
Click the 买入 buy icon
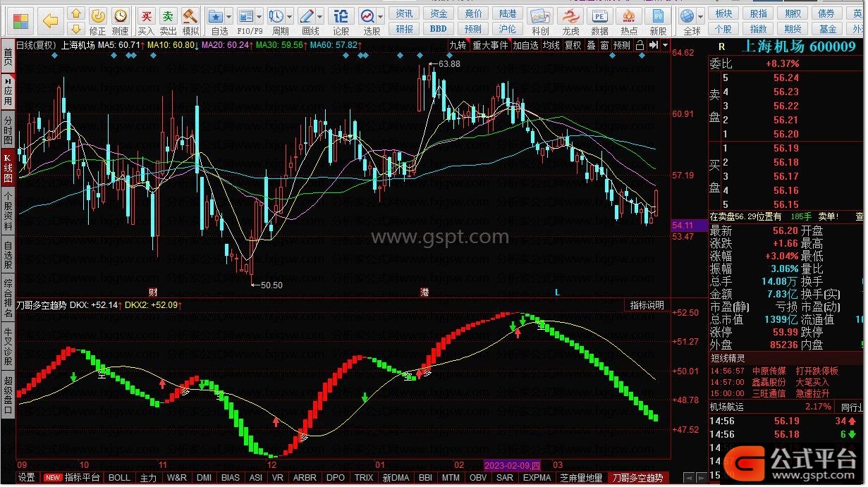(x=146, y=22)
